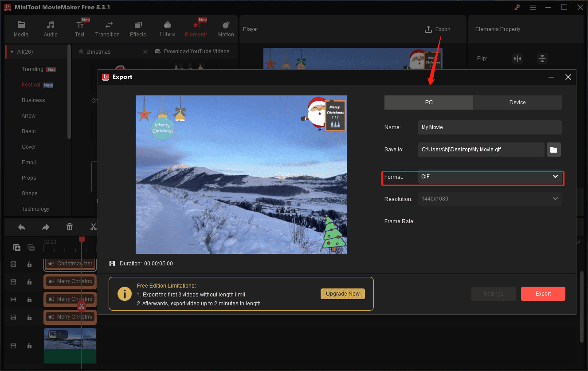Switch to the Device tab
The width and height of the screenshot is (588, 371).
pos(517,103)
